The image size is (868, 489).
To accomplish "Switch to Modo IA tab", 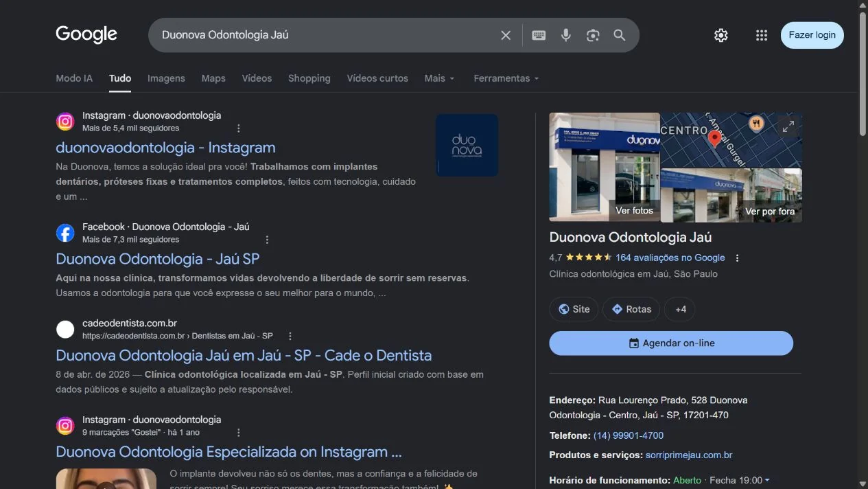I will [x=74, y=78].
